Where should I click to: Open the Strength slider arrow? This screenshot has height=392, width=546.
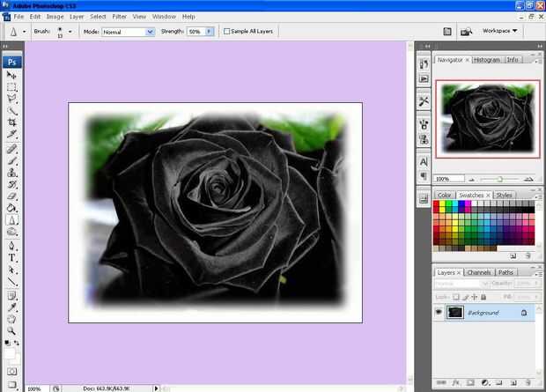coord(209,32)
